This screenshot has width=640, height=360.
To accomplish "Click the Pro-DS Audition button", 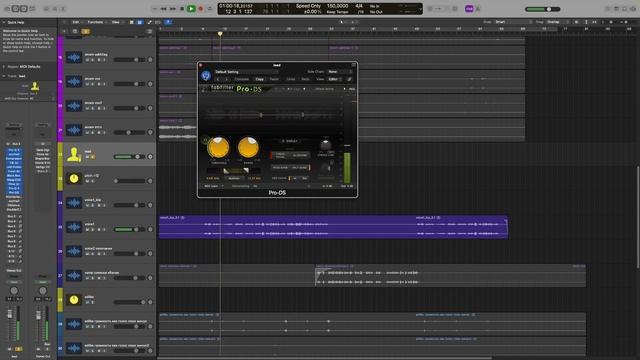I will (x=234, y=178).
